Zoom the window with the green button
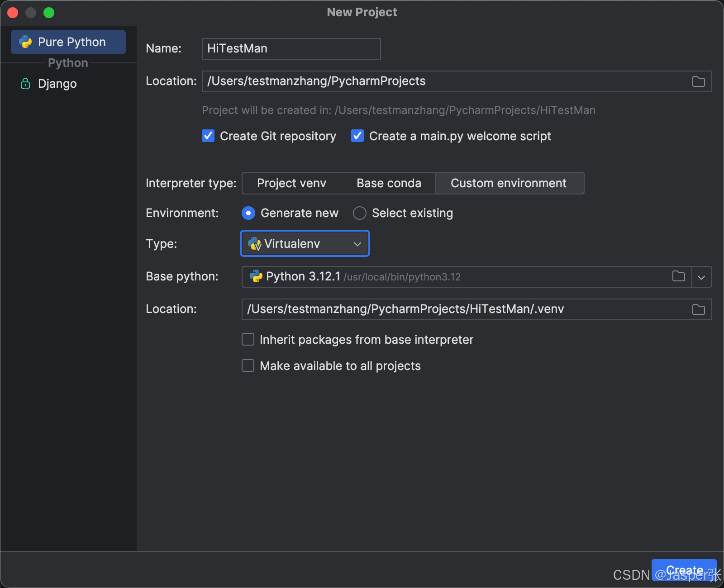The width and height of the screenshot is (724, 588). [x=49, y=13]
